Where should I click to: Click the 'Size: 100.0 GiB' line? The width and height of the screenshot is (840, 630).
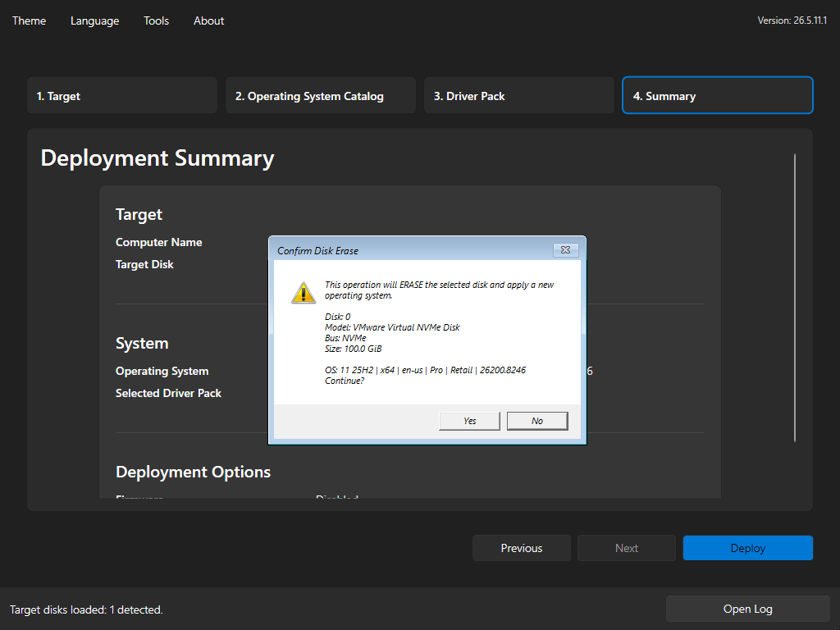[353, 349]
